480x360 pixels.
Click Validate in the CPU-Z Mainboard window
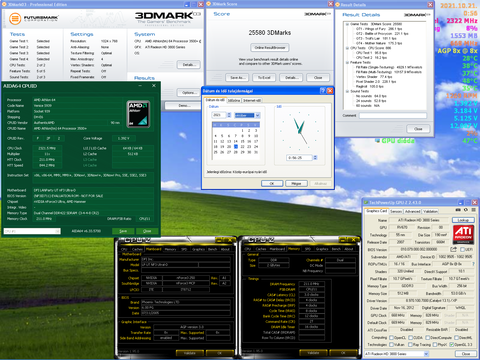(x=190, y=353)
